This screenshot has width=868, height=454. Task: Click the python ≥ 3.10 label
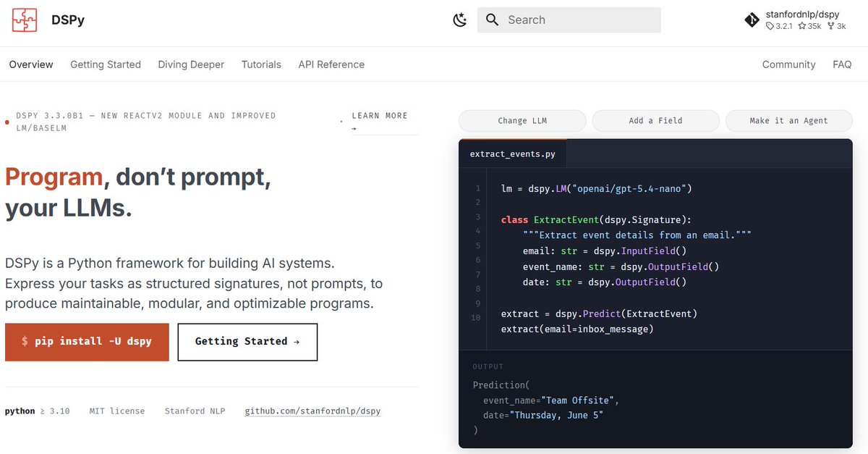click(x=38, y=411)
